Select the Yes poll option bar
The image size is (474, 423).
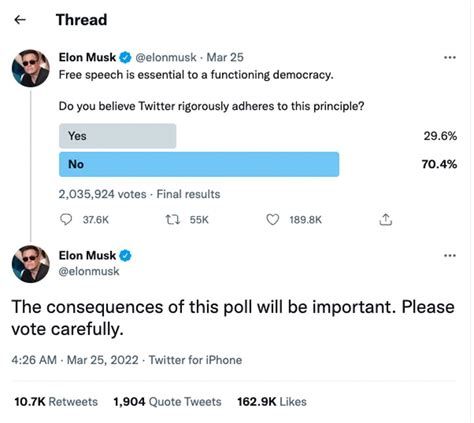tap(118, 136)
